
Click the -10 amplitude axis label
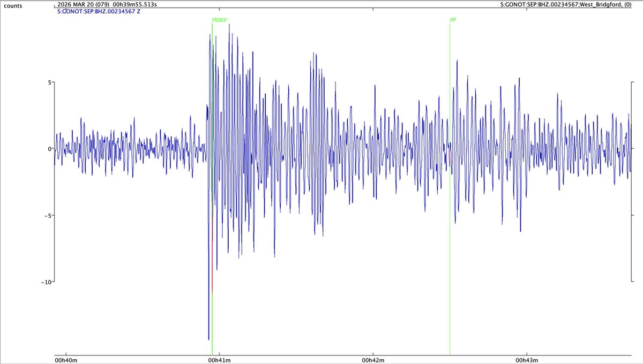tap(46, 282)
